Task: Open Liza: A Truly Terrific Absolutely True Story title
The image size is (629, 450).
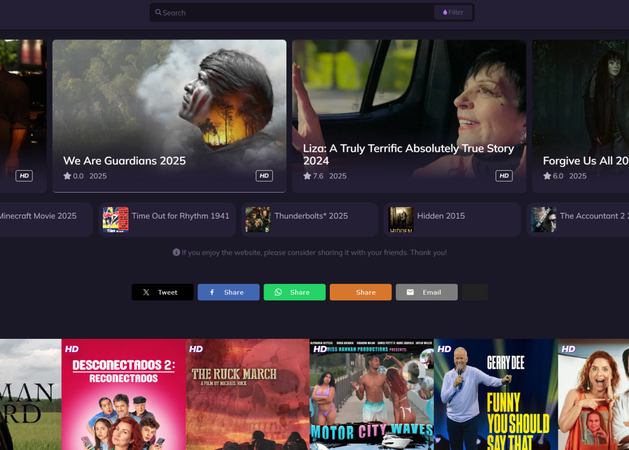Action: point(408,154)
